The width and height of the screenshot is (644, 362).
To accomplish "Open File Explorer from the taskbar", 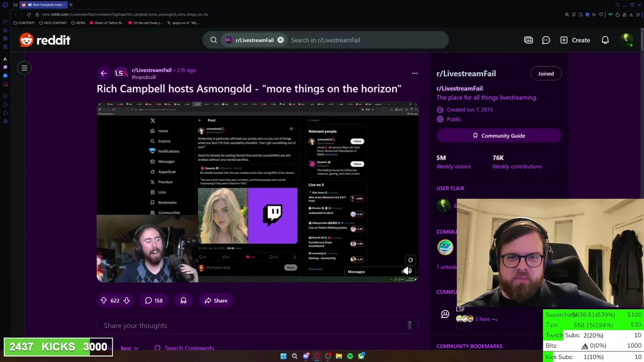I will coord(339,356).
